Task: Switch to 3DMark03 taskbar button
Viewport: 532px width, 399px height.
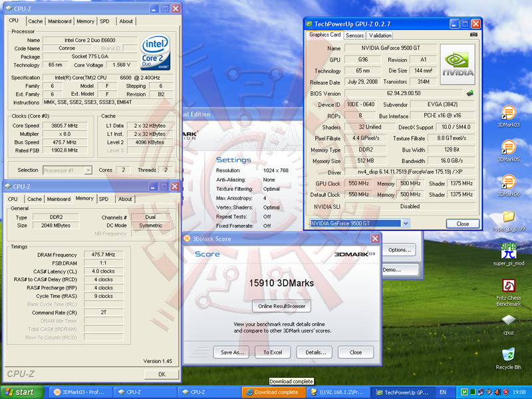Action: 80,392
